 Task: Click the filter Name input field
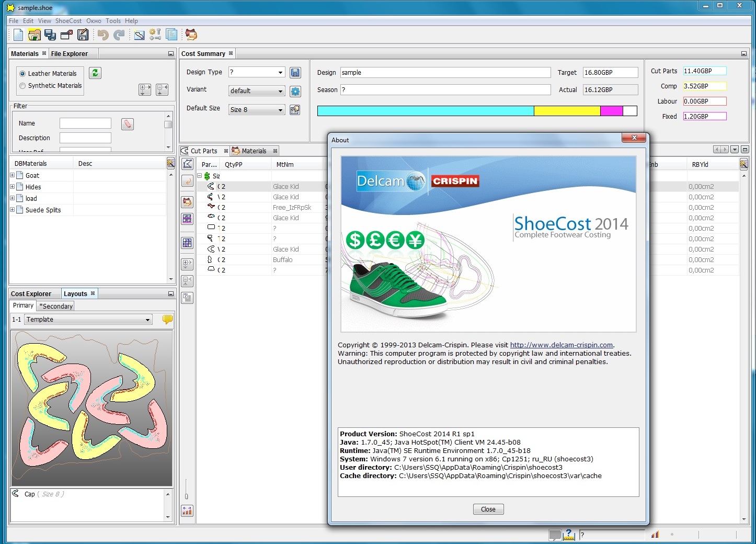[85, 123]
